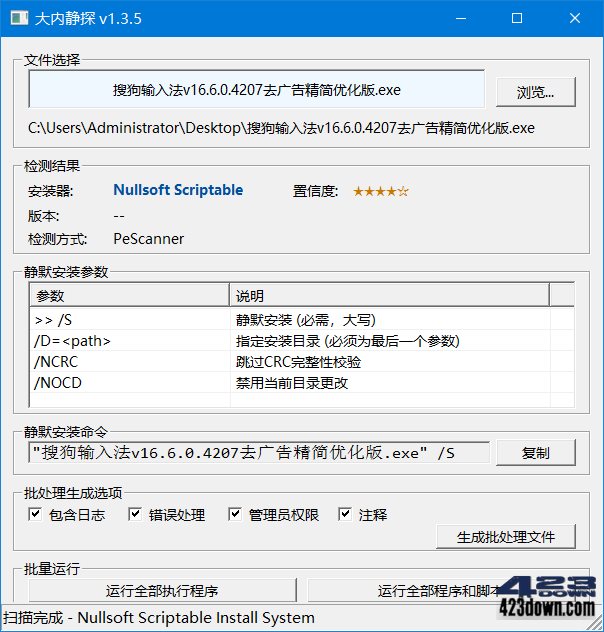This screenshot has height=632, width=604.
Task: Click the 浏览... browse button
Action: [x=536, y=92]
